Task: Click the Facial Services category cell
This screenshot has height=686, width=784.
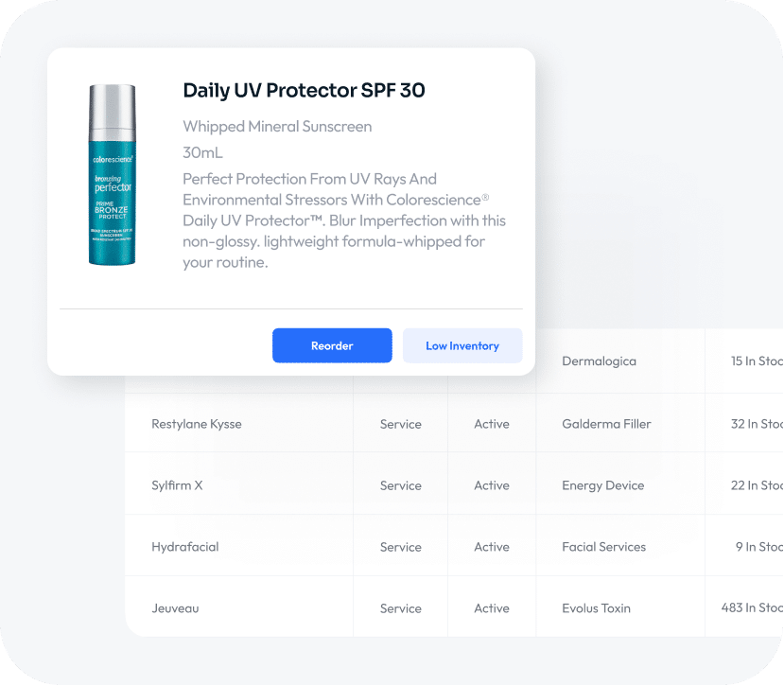Action: pyautogui.click(x=603, y=547)
